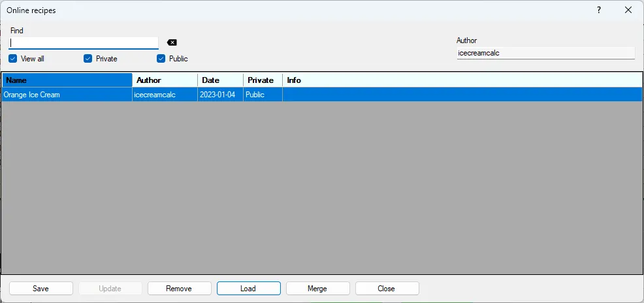The height and width of the screenshot is (303, 644).
Task: Sort by the Name column header
Action: [67, 80]
